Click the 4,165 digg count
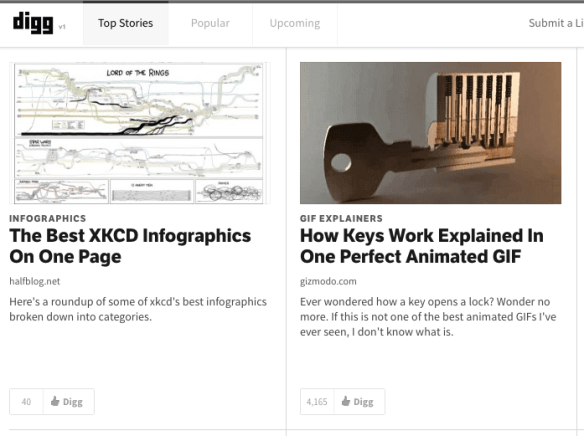Screen dimensions: 584x436 317,402
